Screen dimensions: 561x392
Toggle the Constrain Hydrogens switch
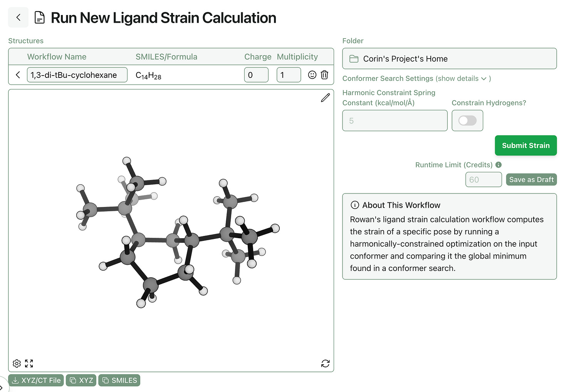tap(467, 121)
